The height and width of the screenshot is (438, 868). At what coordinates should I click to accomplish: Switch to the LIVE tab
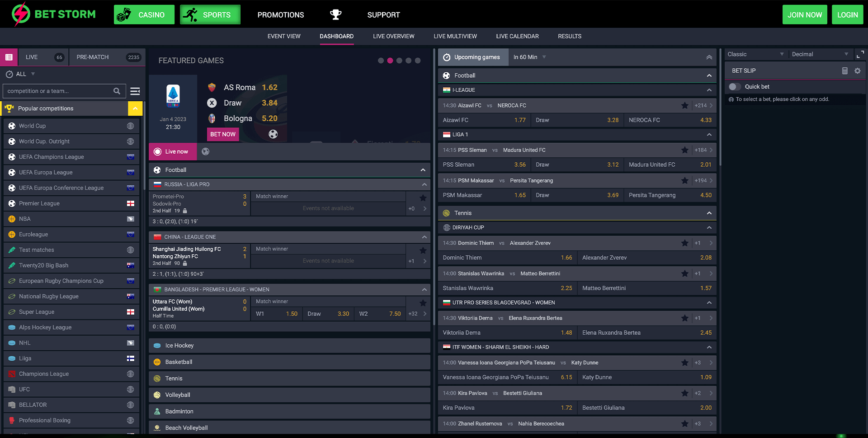[x=44, y=57]
